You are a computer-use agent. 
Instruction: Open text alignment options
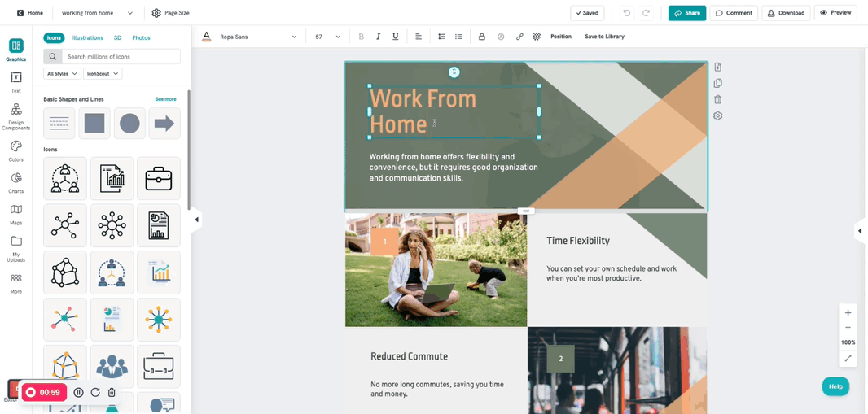pyautogui.click(x=419, y=37)
